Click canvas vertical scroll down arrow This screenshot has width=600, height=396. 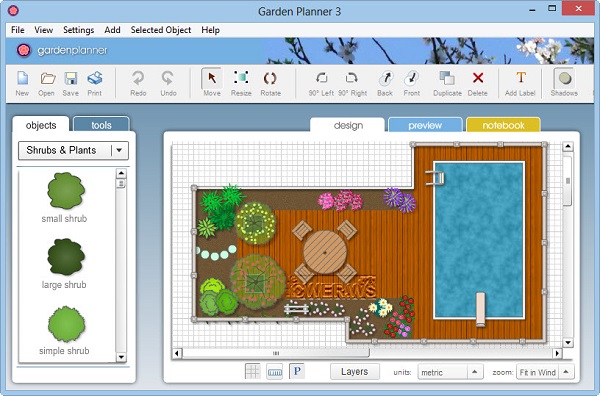coord(568,343)
